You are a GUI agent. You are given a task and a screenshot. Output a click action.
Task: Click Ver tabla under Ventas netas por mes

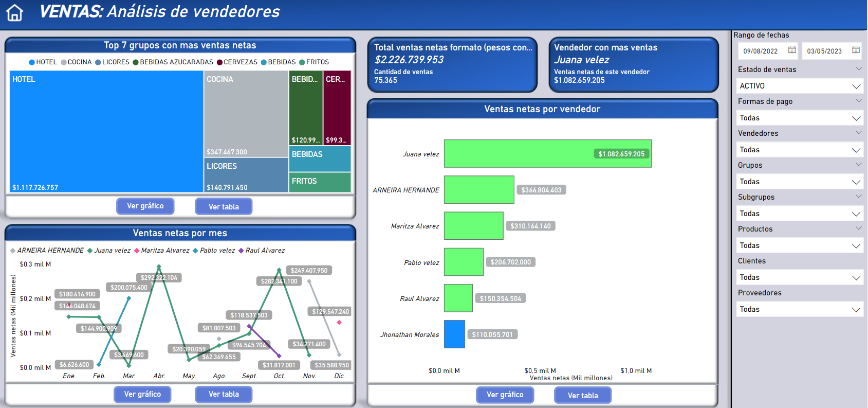pos(224,394)
